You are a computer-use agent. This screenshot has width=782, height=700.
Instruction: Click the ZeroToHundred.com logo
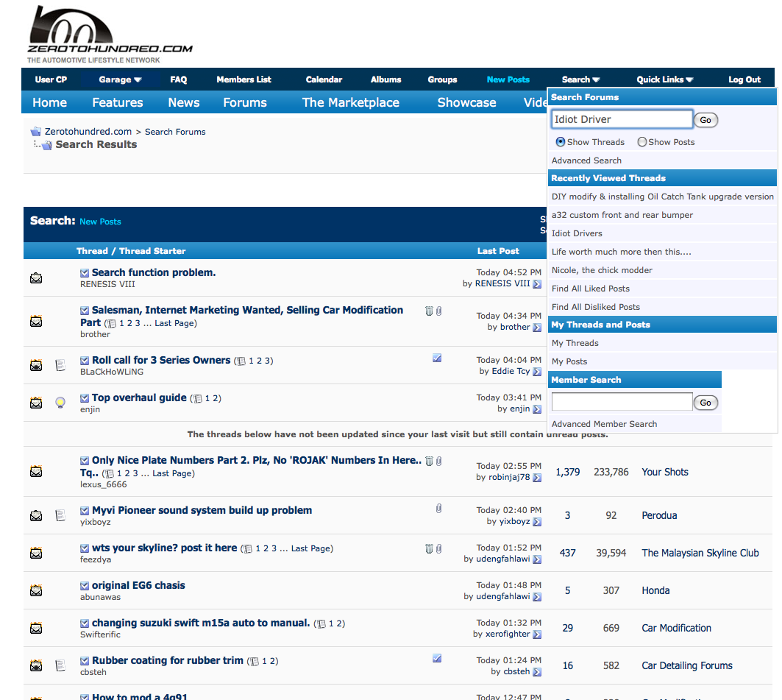tap(110, 33)
